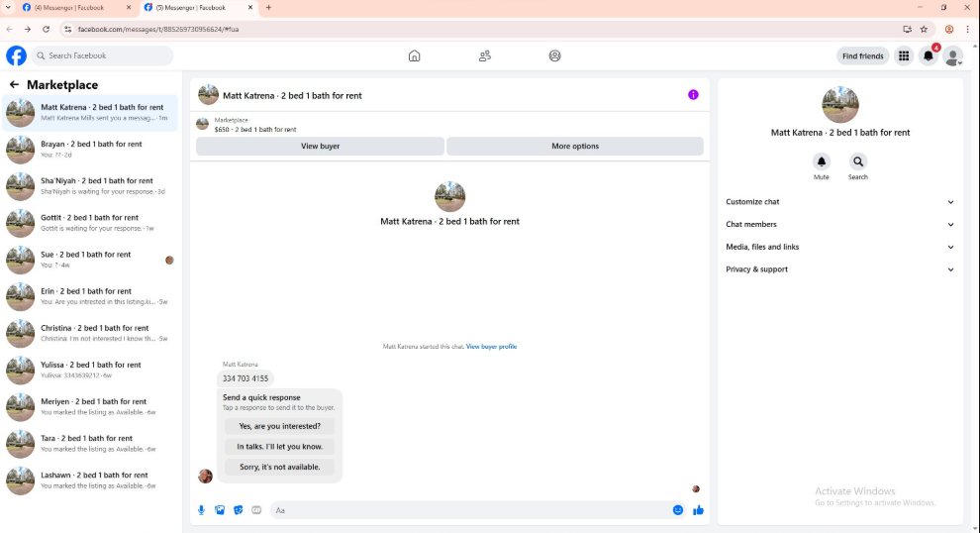The height and width of the screenshot is (533, 980).
Task: Open the account profile avatar menu
Action: tap(952, 56)
